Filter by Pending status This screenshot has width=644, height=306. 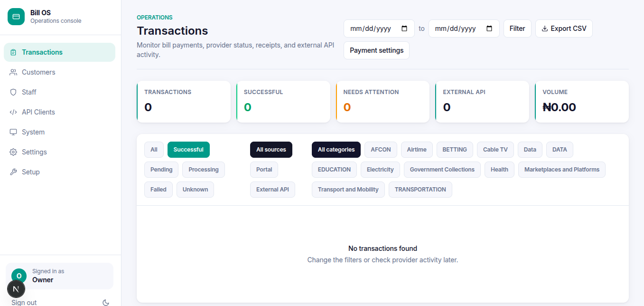click(x=161, y=170)
